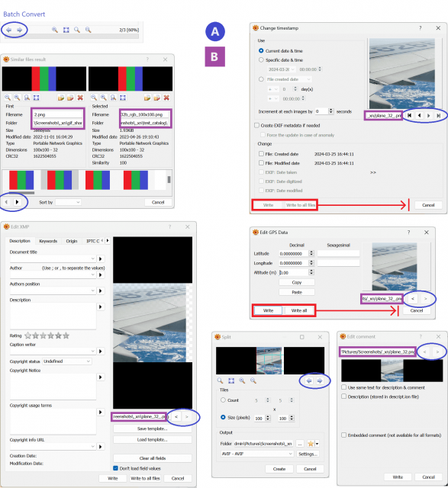Click the Save template button
Image resolution: width=448 pixels, height=488 pixels.
tap(153, 429)
